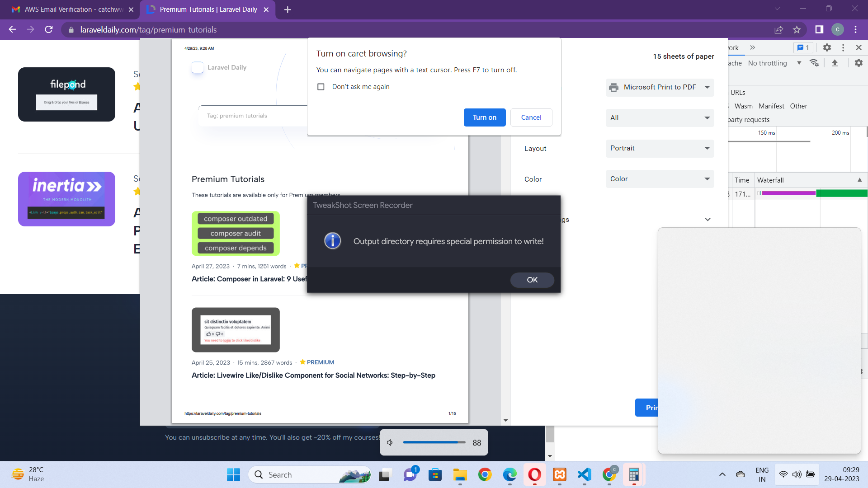Open the Portrait layout dropdown
Viewport: 868px width, 488px height.
660,148
